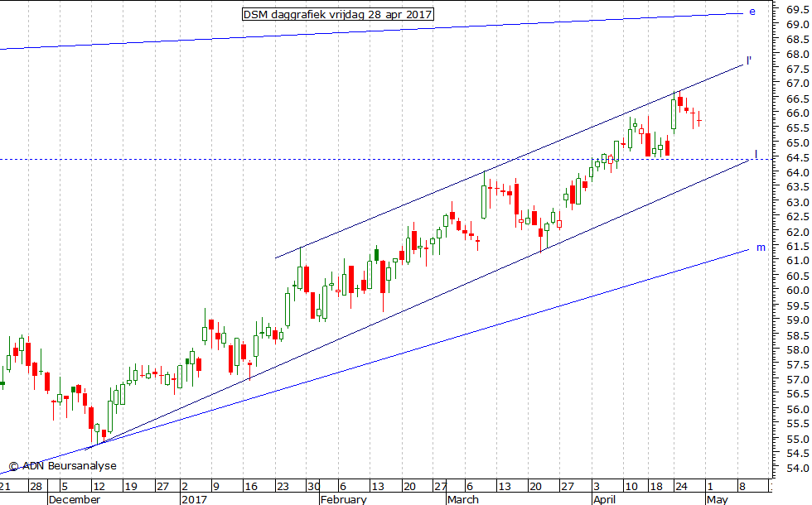This screenshot has width=812, height=505.
Task: Select trendline label 'e' at top right
Action: (x=752, y=12)
